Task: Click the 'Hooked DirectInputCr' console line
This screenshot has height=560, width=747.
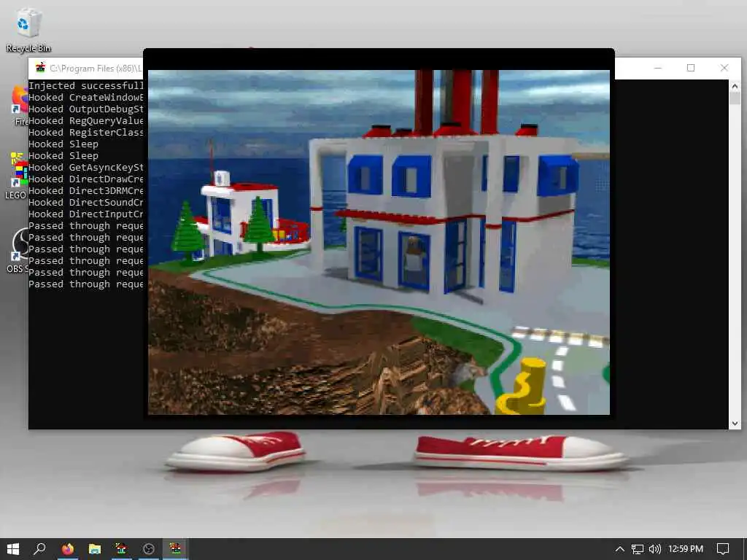Action: pos(86,214)
